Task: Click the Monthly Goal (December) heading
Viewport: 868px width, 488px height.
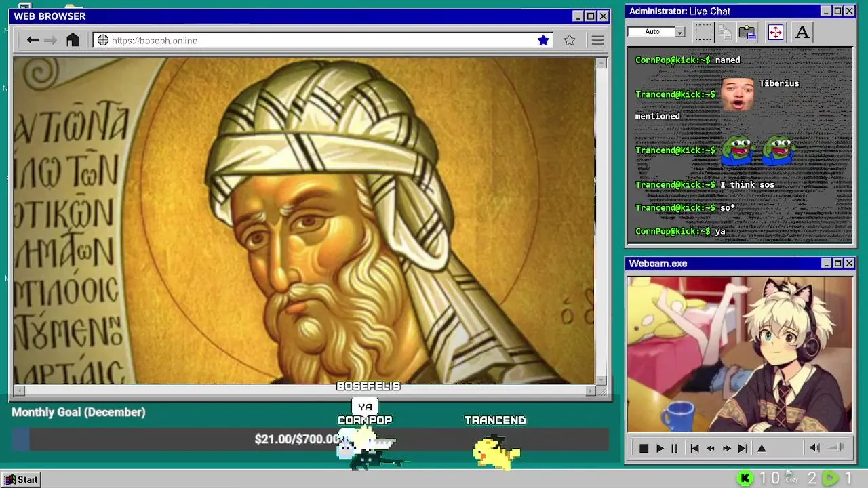Action: coord(79,412)
